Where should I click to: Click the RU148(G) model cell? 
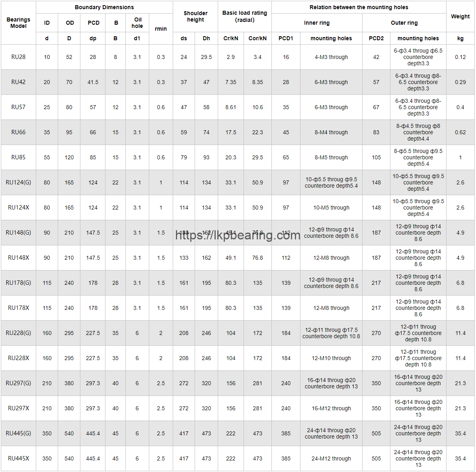pyautogui.click(x=18, y=233)
